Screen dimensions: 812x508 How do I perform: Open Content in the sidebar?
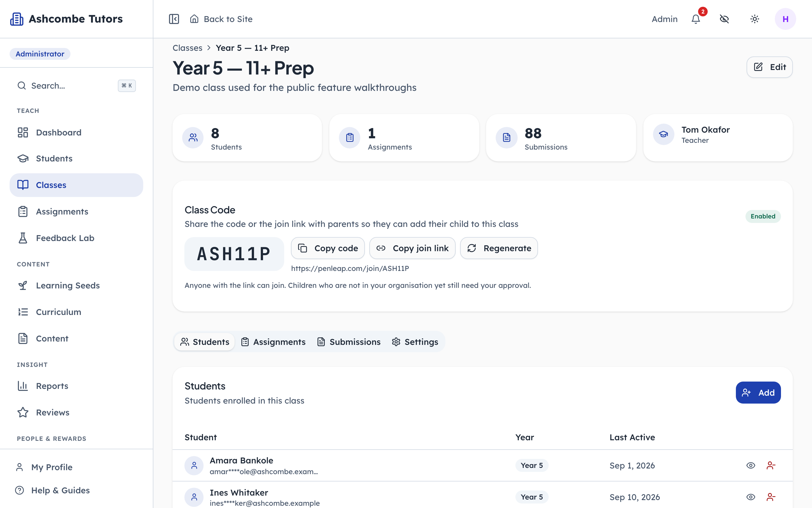pyautogui.click(x=76, y=339)
